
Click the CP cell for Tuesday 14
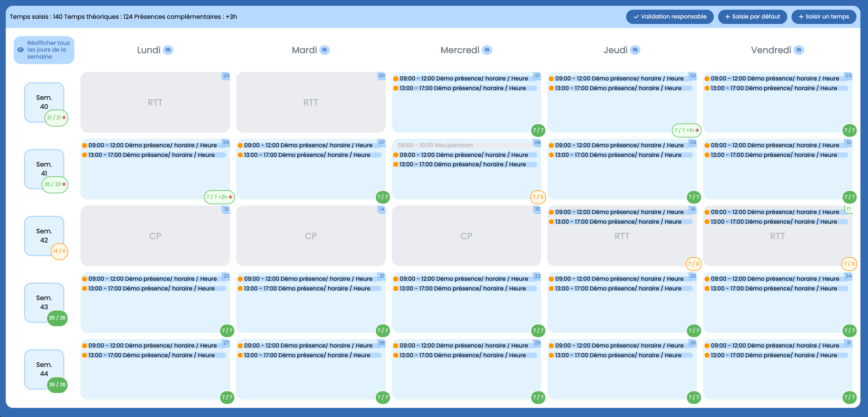pyautogui.click(x=310, y=236)
